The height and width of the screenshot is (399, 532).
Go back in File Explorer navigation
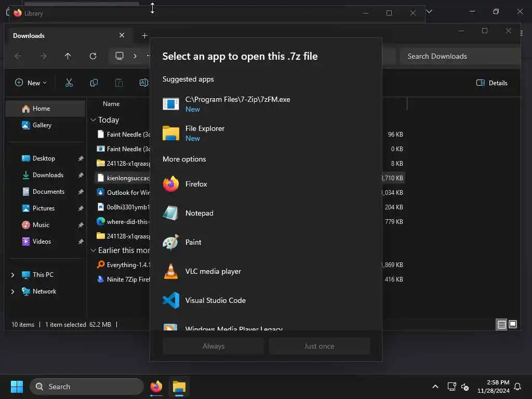point(18,56)
